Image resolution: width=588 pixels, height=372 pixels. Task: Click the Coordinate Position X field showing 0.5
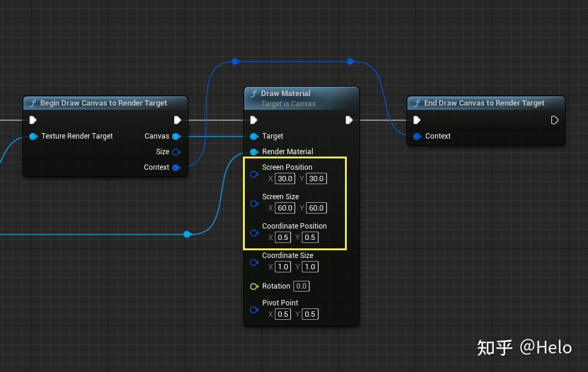[282, 237]
